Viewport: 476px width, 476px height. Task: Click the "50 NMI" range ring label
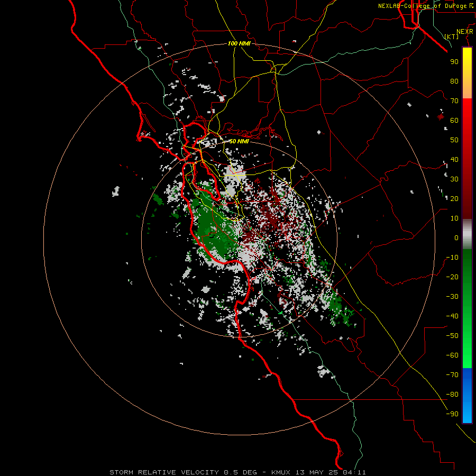(x=239, y=141)
